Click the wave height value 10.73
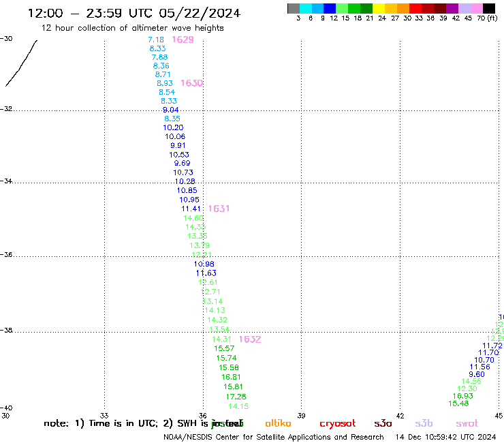 pyautogui.click(x=183, y=172)
